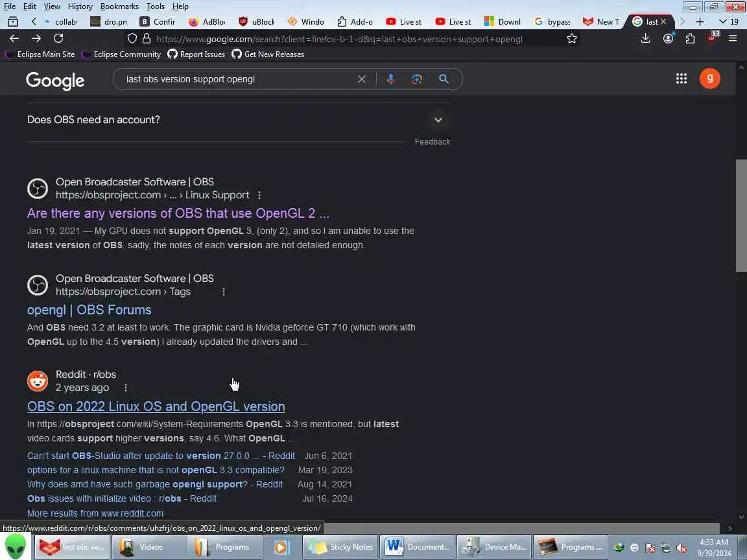The image size is (747, 560).
Task: Open the Firefox account icon in the toolbar
Action: (668, 39)
